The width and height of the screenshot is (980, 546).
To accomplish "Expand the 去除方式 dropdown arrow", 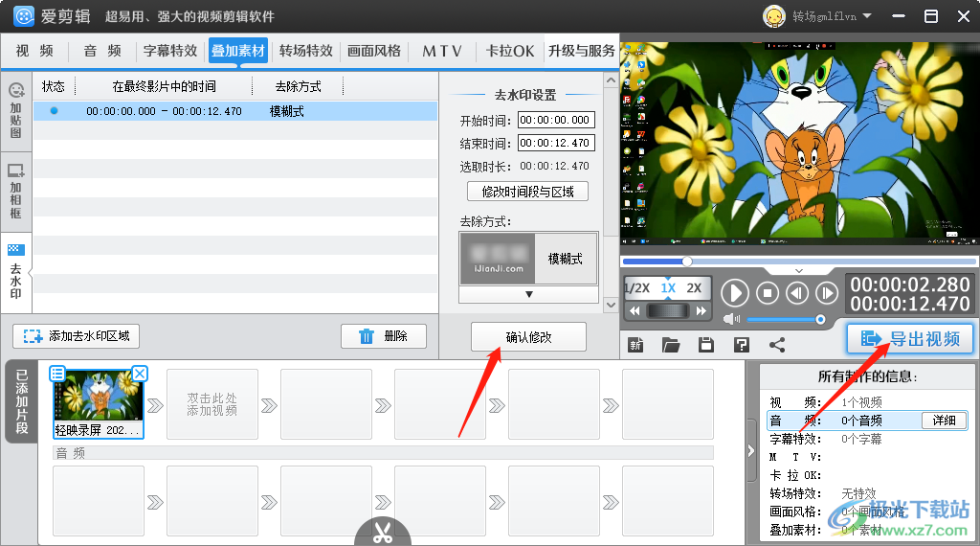I will [528, 295].
